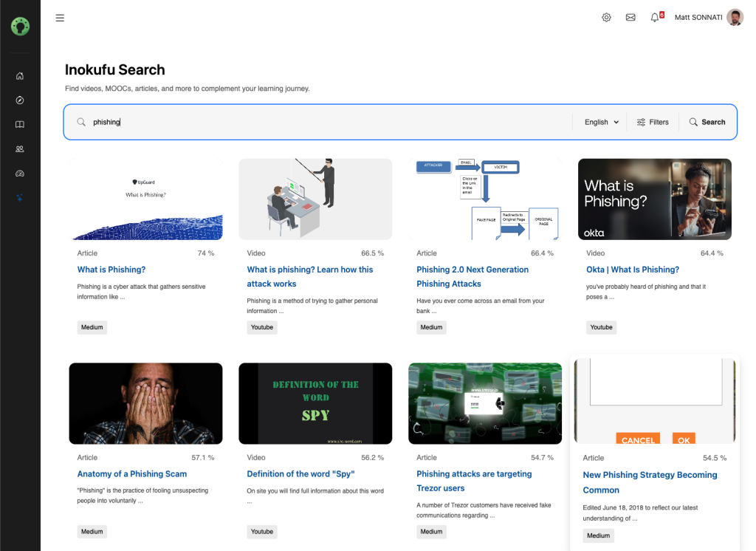
Task: Expand the hamburger menu
Action: (60, 18)
